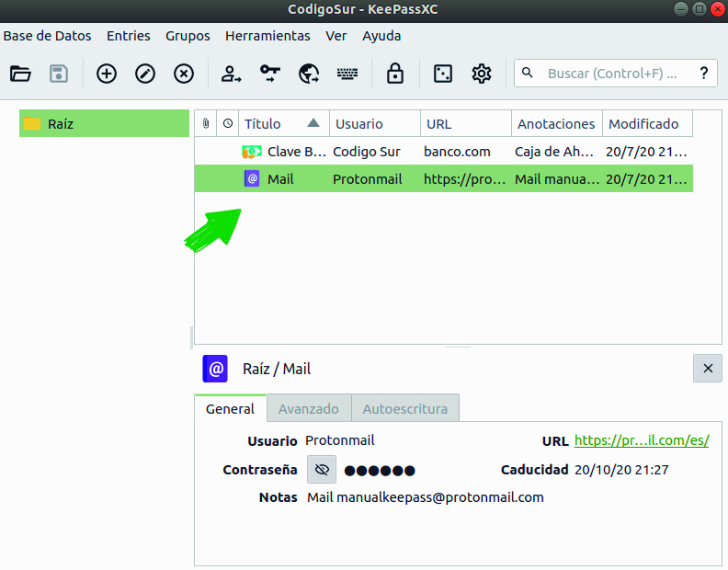Open the password generator dice icon
Screen dimensions: 728x570
tap(443, 74)
